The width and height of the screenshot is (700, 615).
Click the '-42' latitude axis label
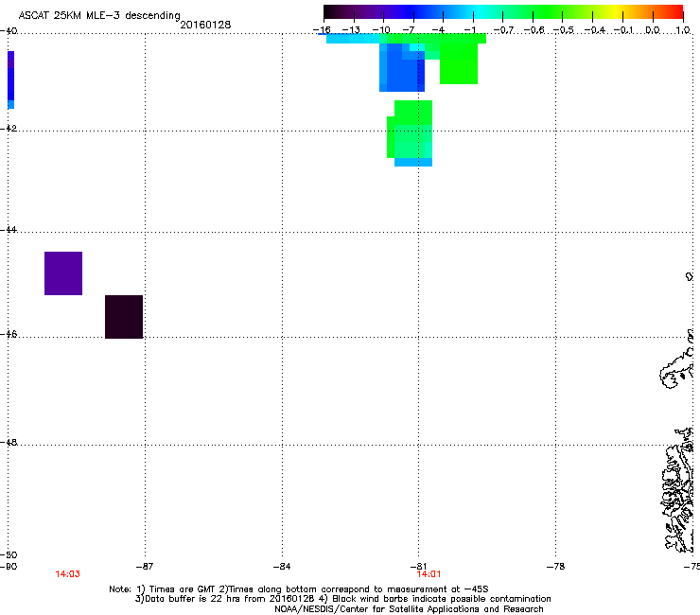[x=9, y=128]
